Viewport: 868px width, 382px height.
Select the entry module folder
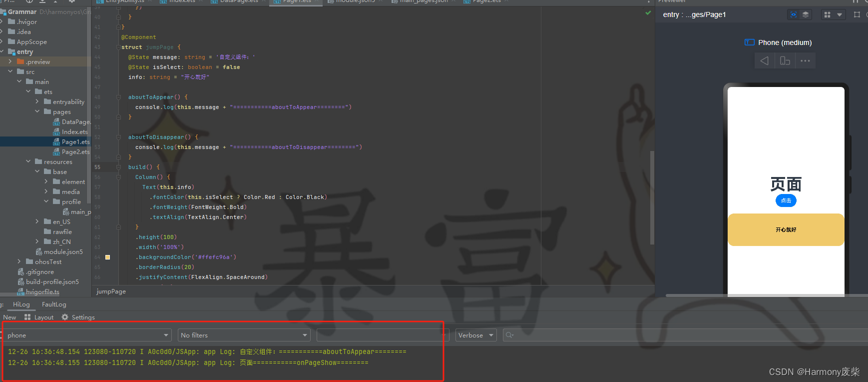pyautogui.click(x=20, y=52)
